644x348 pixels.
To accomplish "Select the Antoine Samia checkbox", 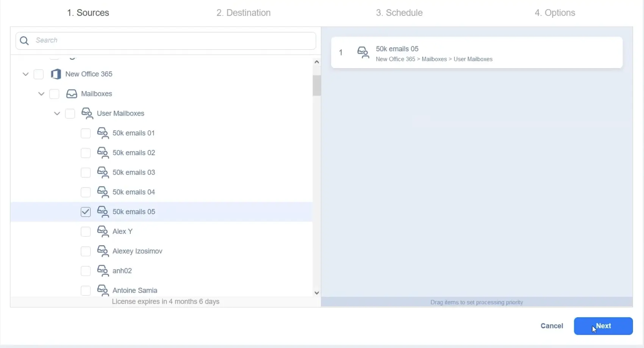I will (x=86, y=291).
